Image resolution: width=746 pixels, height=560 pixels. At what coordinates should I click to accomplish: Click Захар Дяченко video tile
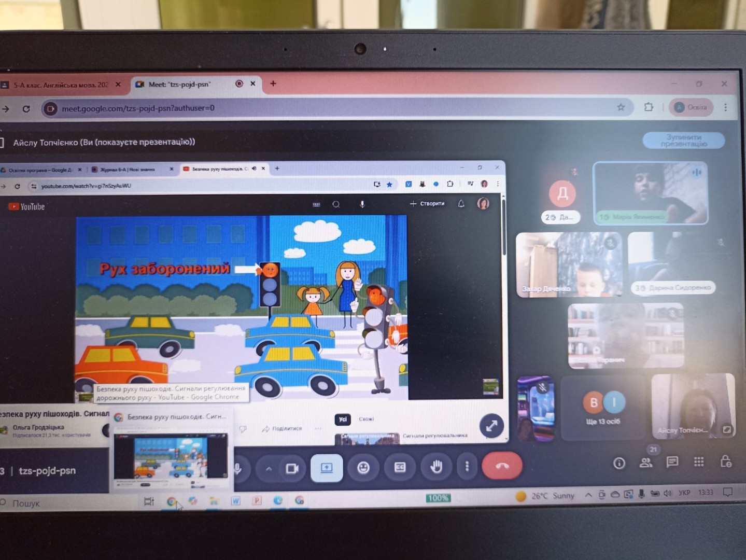[569, 265]
